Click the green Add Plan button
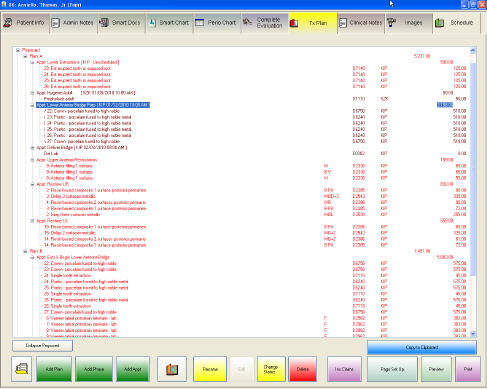This screenshot has height=389, width=487. coord(54,369)
